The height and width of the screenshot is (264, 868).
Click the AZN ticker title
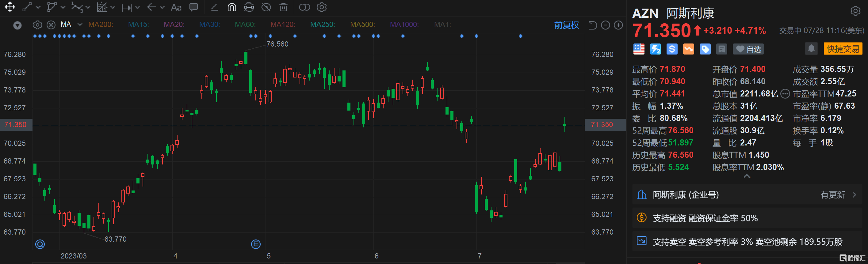click(645, 13)
